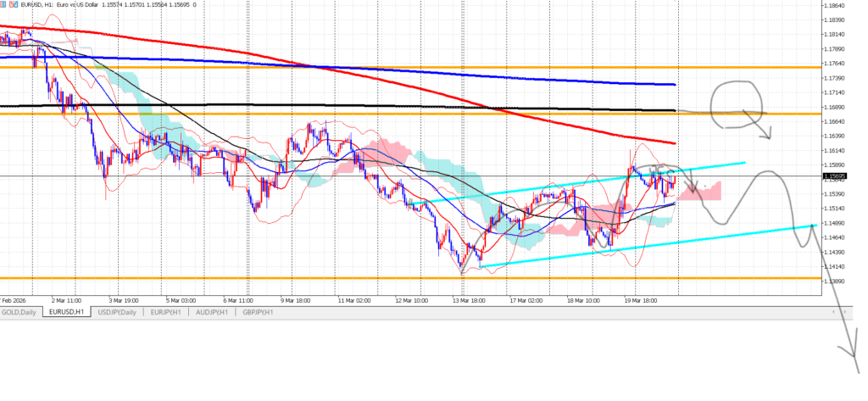Switch to the EURJPY,H1 chart tab
The width and height of the screenshot is (868, 401).
165,313
